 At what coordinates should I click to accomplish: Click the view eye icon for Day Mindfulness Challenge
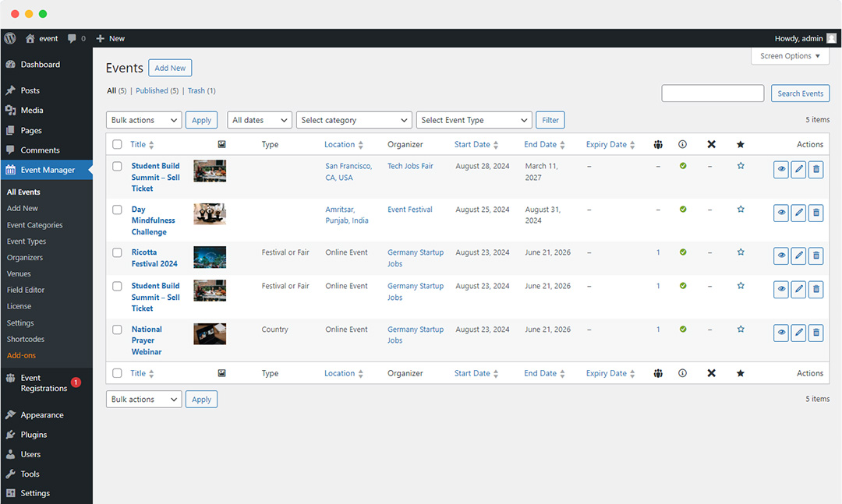pos(780,213)
